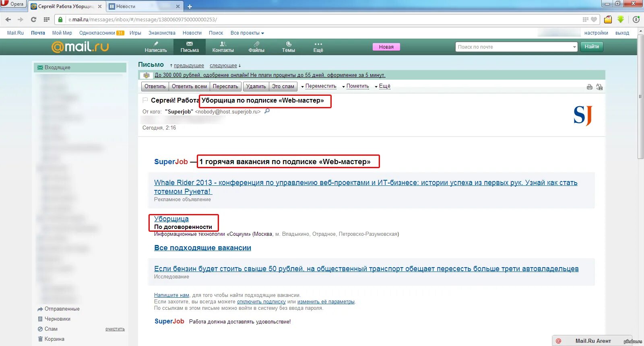Click the Удалить delete button
The image size is (644, 346).
point(256,86)
